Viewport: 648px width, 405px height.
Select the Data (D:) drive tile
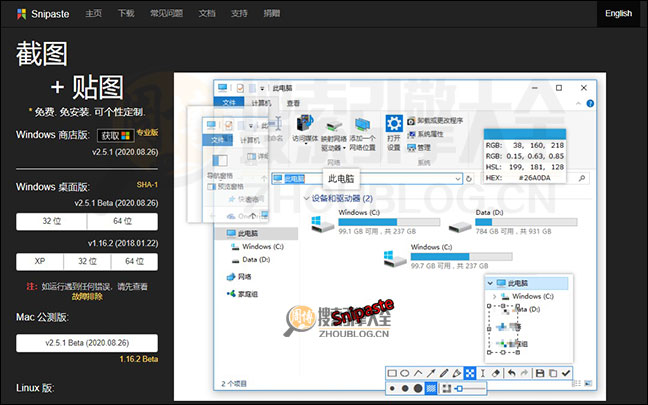coord(512,222)
